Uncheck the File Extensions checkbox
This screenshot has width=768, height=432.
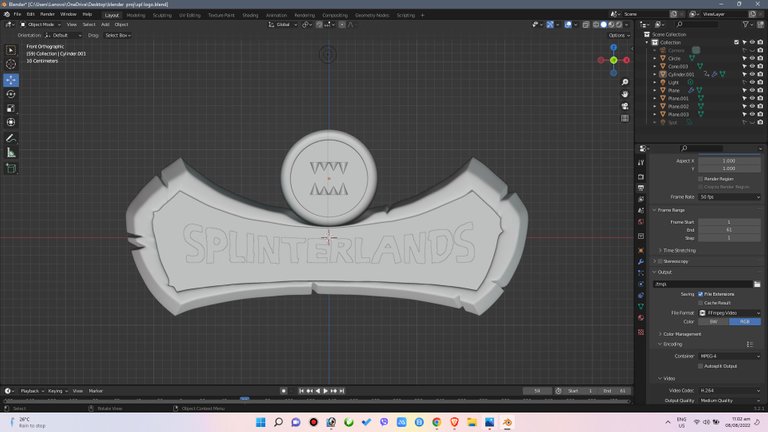(700, 294)
